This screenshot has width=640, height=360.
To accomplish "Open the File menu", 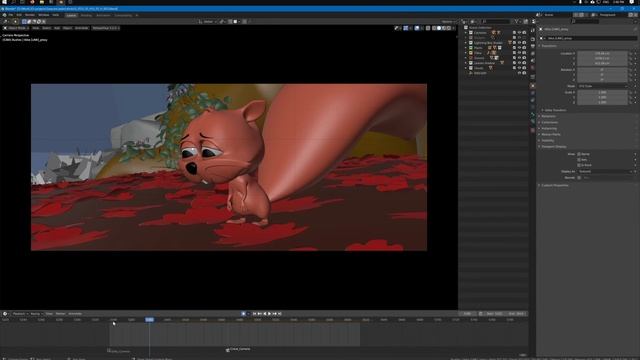I will (11, 15).
